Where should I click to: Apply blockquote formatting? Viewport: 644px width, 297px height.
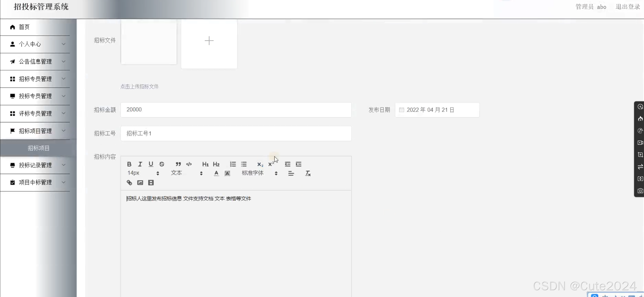178,164
